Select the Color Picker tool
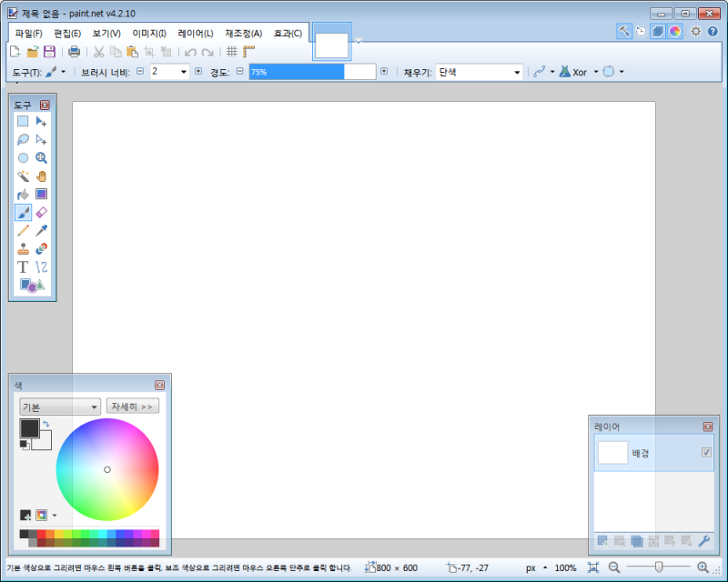728x582 pixels. pos(40,230)
